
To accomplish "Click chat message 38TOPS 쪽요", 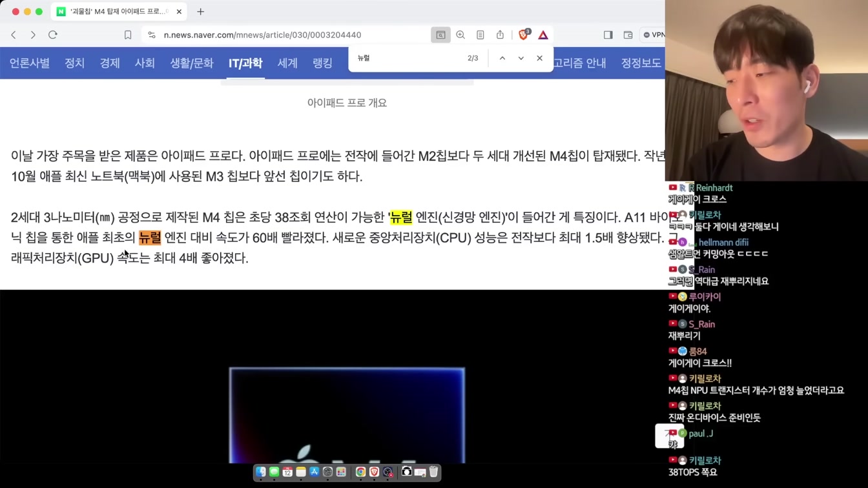I will click(692, 472).
